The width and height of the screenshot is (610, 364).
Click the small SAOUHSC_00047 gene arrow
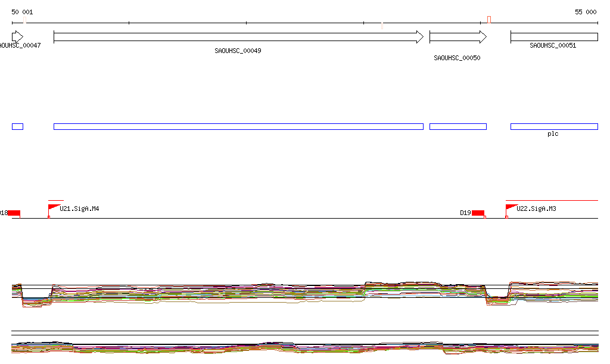pos(17,37)
